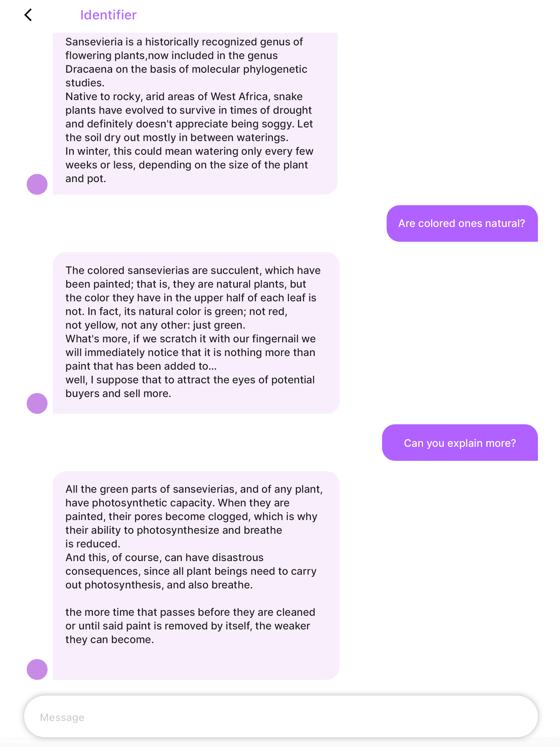Click the chevron at the top left corner
Screen dimensions: 560x747
click(28, 14)
